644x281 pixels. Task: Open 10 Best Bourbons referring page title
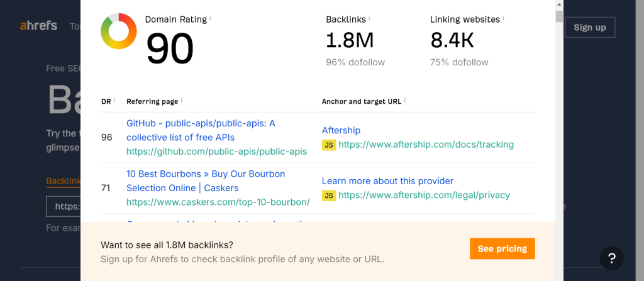[x=206, y=181]
